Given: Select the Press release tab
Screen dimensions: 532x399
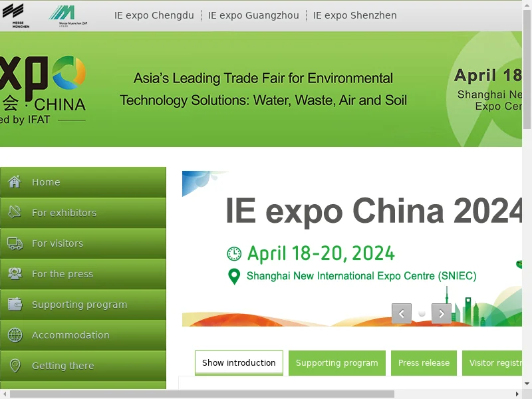Looking at the screenshot, I should pyautogui.click(x=424, y=362).
